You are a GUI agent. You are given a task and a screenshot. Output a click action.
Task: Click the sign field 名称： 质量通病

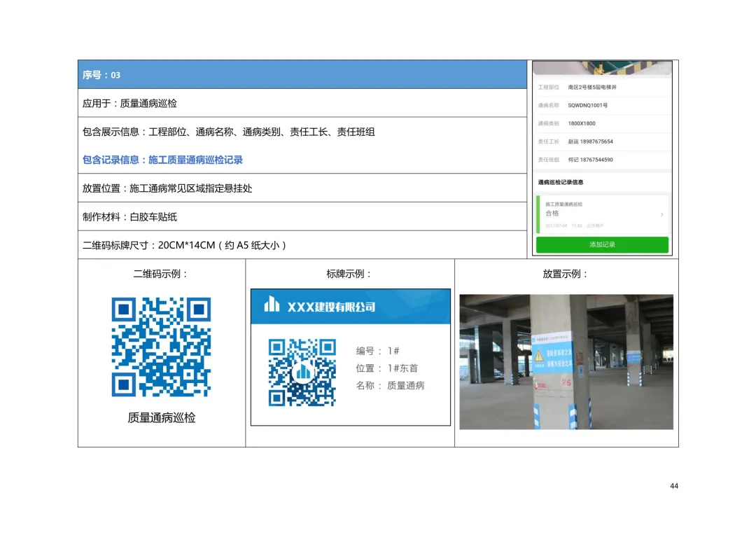390,385
